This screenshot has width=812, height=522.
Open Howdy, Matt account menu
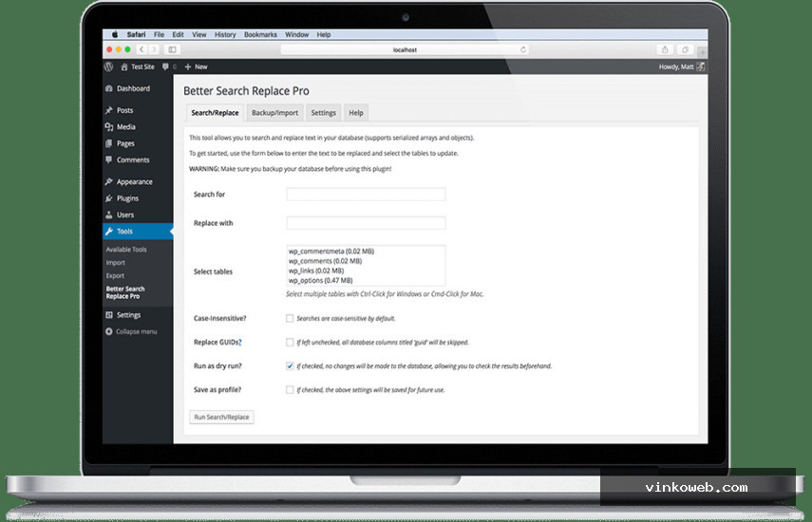[676, 66]
